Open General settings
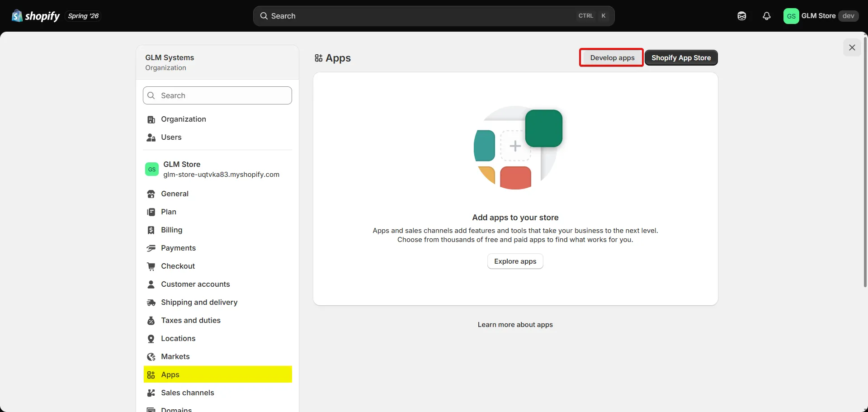The image size is (868, 412). tap(217, 194)
